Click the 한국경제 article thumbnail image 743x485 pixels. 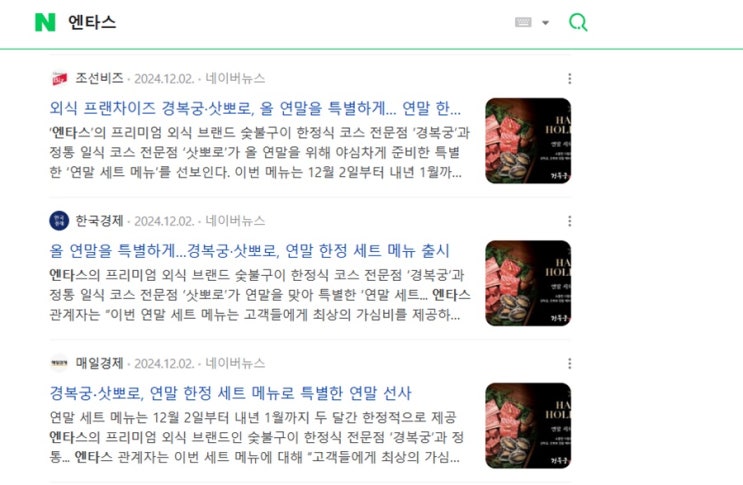[528, 283]
